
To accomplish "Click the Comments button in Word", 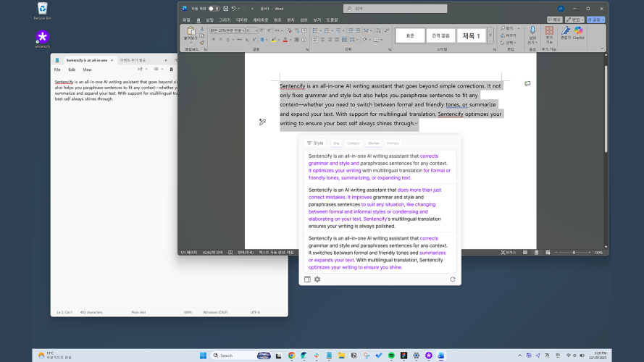I will tap(554, 20).
